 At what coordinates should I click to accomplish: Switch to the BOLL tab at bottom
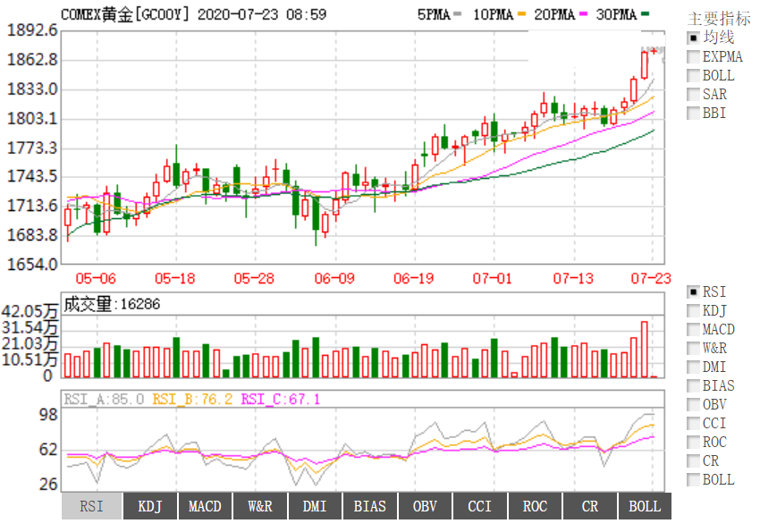(x=645, y=506)
